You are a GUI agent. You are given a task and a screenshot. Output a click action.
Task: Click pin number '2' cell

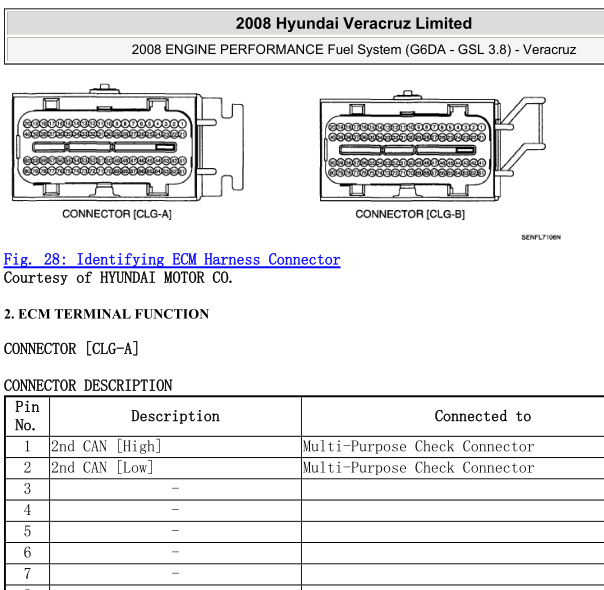click(x=27, y=468)
